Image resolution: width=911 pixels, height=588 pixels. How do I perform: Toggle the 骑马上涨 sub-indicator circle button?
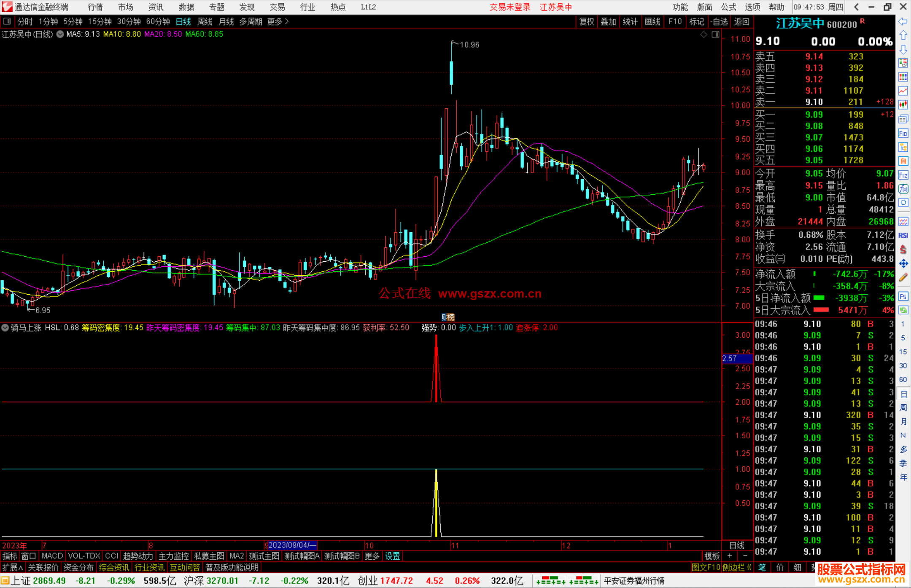tap(5, 328)
